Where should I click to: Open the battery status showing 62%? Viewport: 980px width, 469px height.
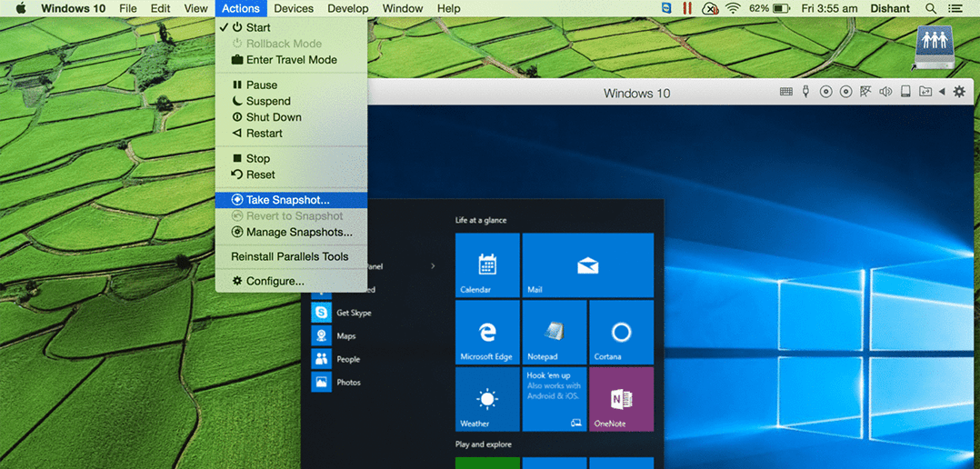tap(769, 8)
